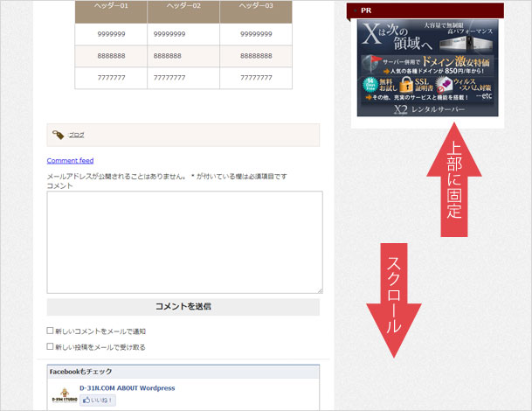Click the Facebook いいね！ like button

(x=98, y=401)
